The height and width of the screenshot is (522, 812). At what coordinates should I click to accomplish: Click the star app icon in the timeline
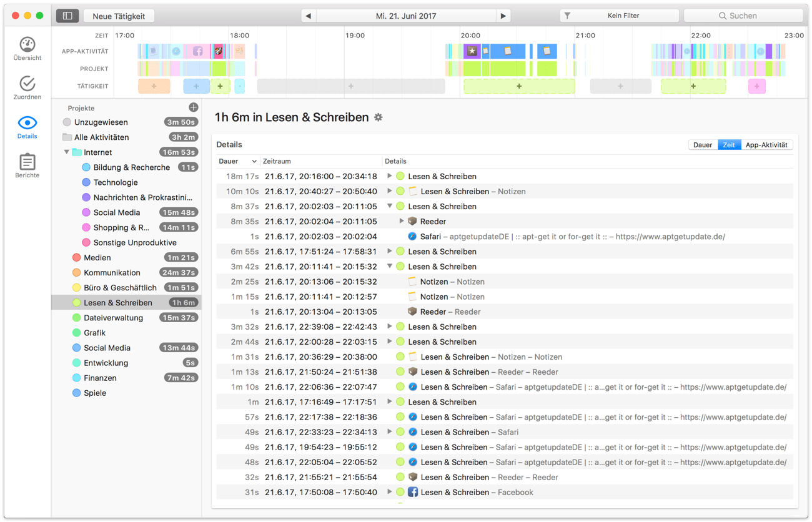coord(472,51)
